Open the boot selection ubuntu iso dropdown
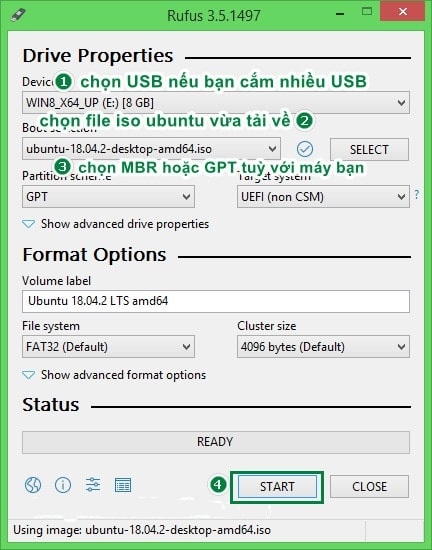The width and height of the screenshot is (432, 550). tap(151, 149)
